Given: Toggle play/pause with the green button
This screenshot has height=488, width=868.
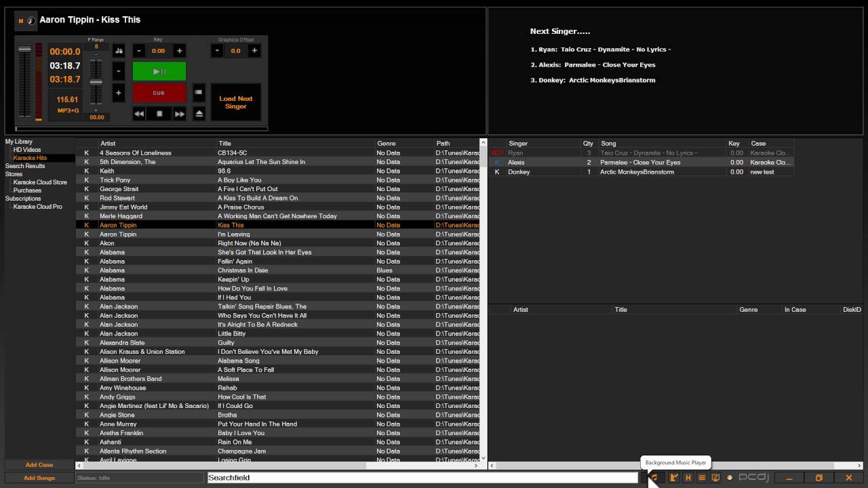Looking at the screenshot, I should pos(159,71).
